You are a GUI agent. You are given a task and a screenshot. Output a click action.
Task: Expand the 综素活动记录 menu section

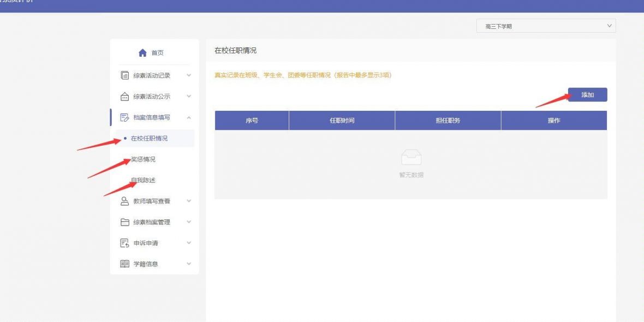click(x=189, y=75)
